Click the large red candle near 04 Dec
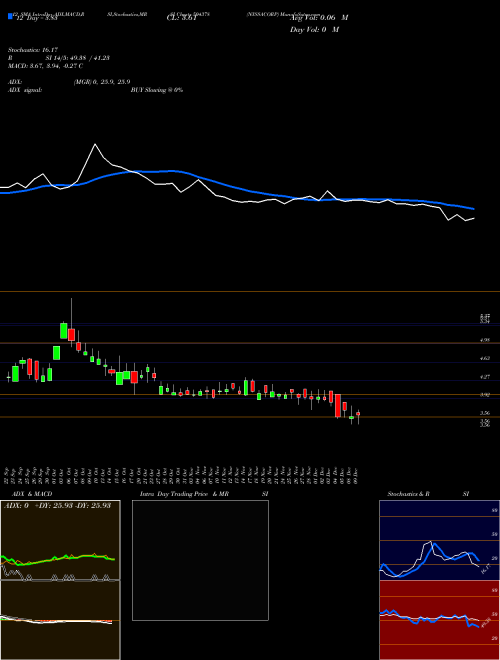 (338, 406)
